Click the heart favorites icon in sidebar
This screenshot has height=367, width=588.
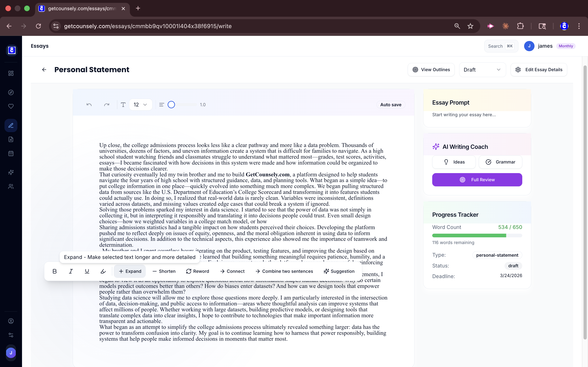[x=11, y=106]
